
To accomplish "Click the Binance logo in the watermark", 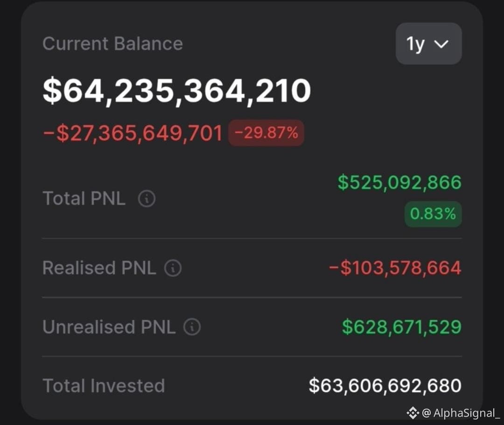I will [413, 413].
